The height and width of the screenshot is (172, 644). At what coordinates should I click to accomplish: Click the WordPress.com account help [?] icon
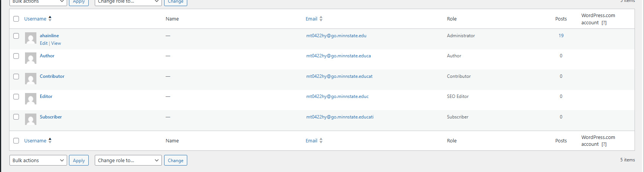[604, 23]
